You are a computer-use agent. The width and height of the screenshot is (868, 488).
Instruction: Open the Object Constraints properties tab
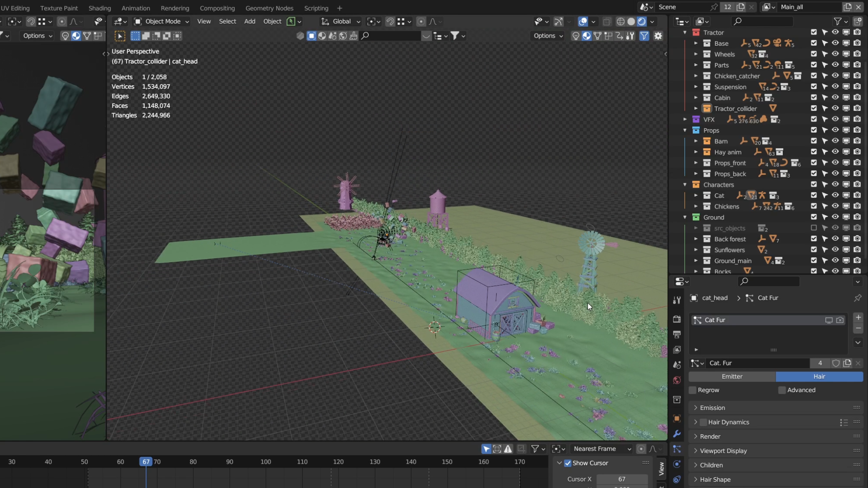(x=677, y=479)
